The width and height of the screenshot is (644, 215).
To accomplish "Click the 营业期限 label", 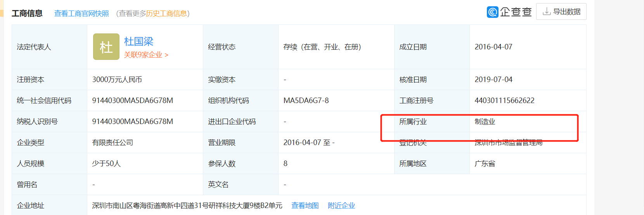I will click(222, 142).
